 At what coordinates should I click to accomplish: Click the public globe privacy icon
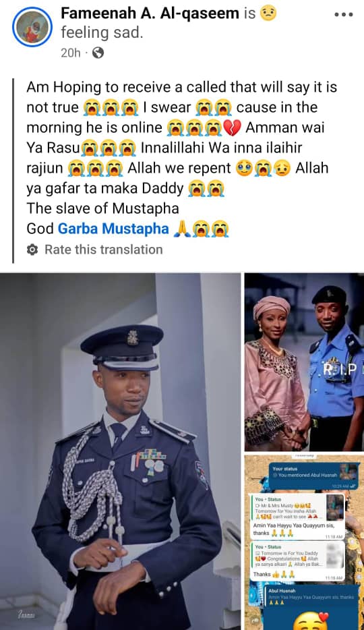click(98, 53)
